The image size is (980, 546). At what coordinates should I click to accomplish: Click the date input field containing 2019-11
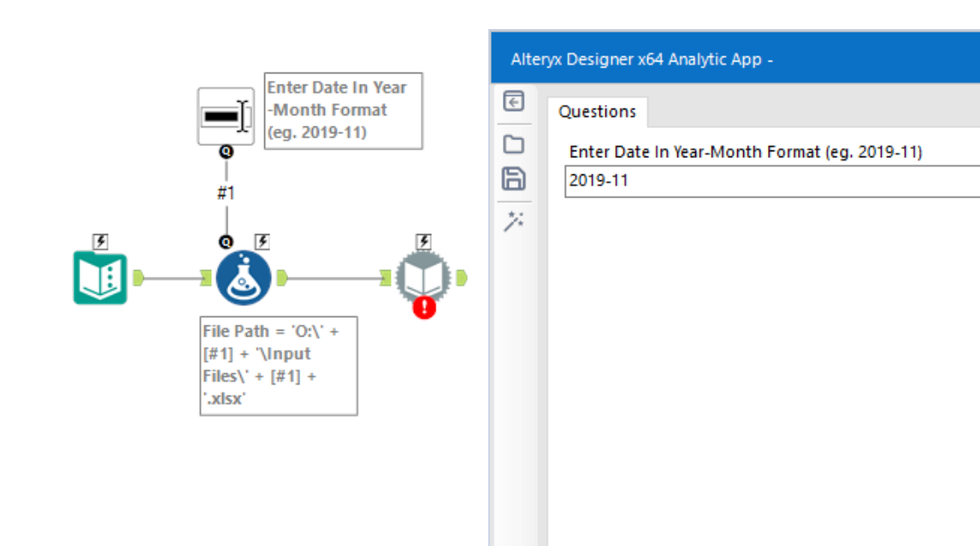click(x=770, y=181)
